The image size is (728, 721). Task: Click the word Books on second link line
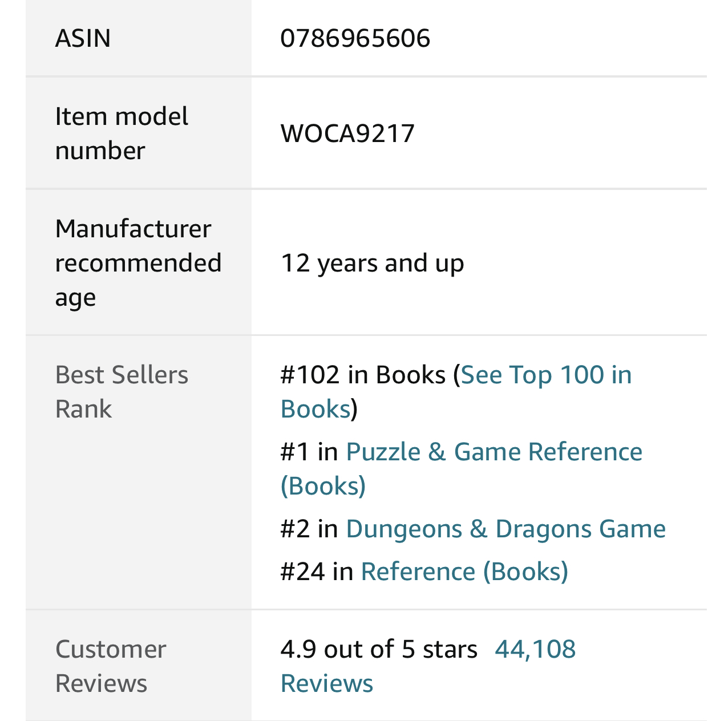pyautogui.click(x=316, y=410)
